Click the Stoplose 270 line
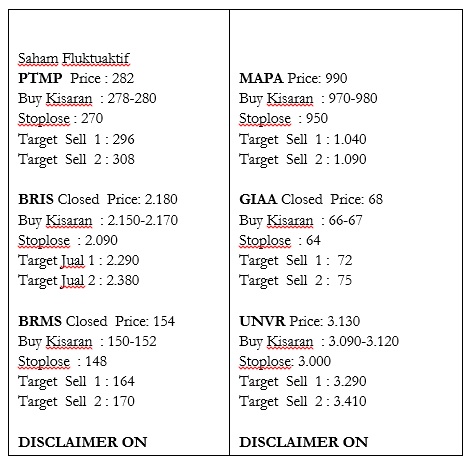 (60, 119)
